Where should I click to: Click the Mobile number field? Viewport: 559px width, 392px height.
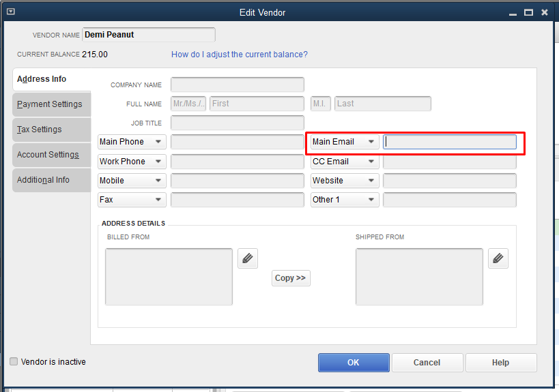pos(238,181)
